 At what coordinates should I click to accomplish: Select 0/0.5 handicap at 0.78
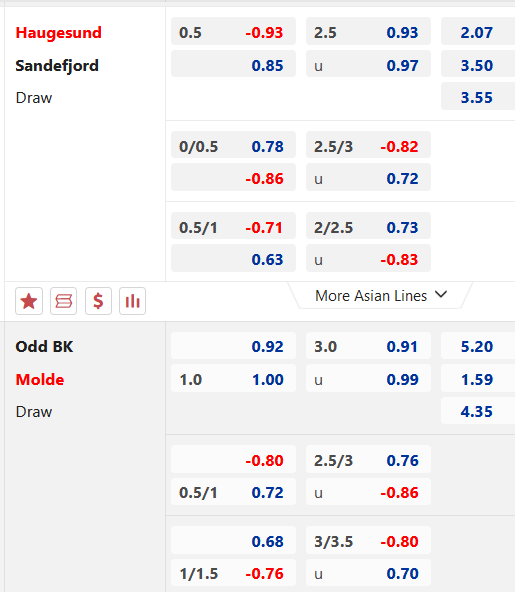pos(233,145)
